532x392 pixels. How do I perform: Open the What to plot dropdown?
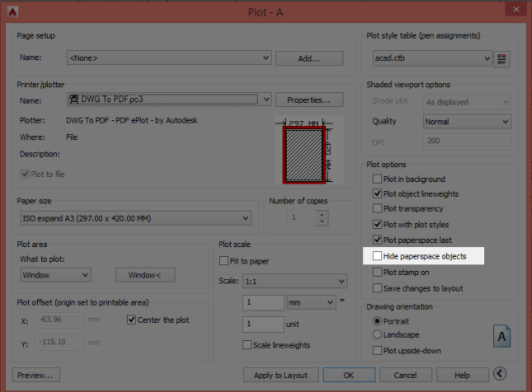tap(54, 275)
